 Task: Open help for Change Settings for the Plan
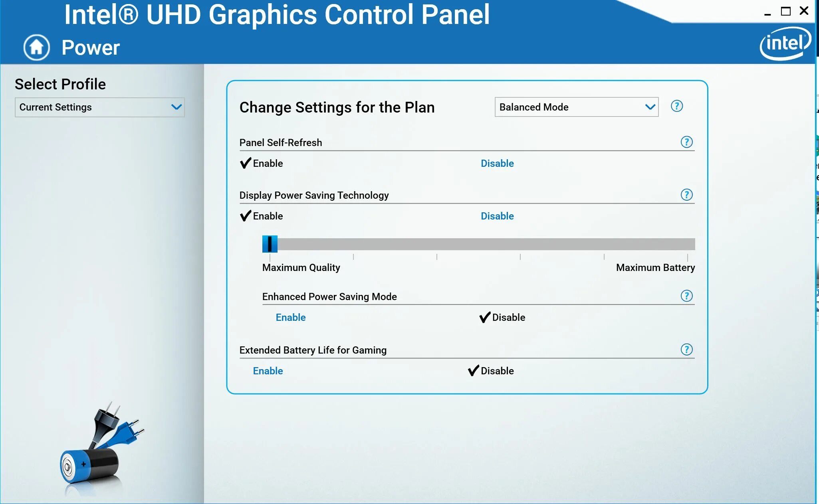[677, 106]
